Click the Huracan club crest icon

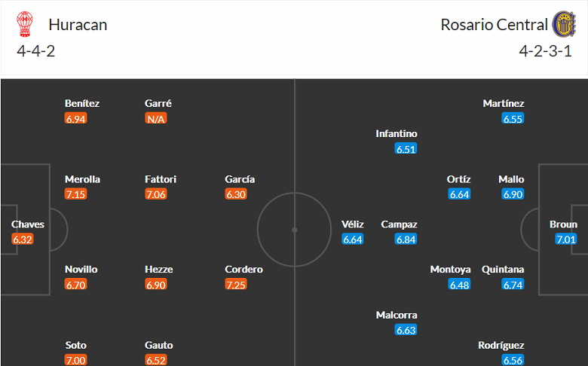point(25,25)
